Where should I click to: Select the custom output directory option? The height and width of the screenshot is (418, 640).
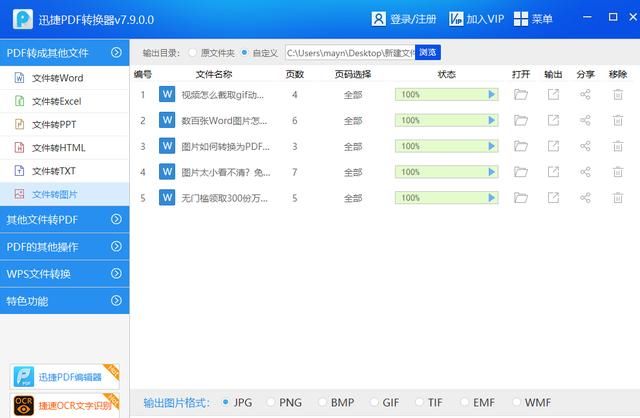[244, 53]
